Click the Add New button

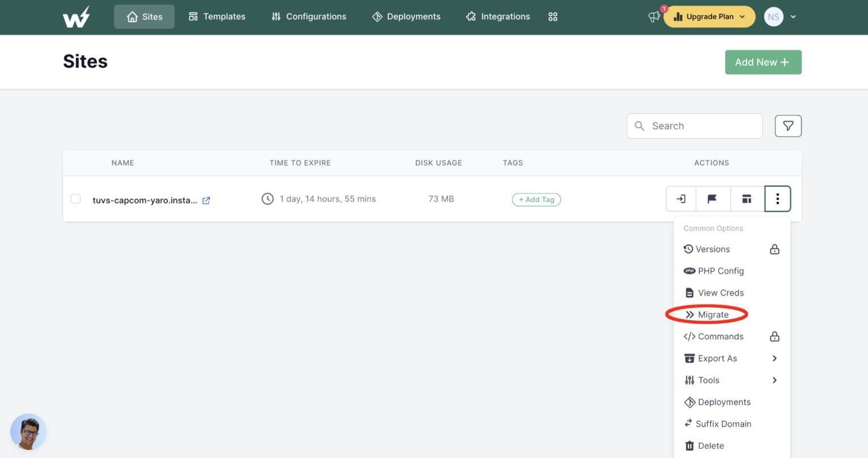click(763, 62)
